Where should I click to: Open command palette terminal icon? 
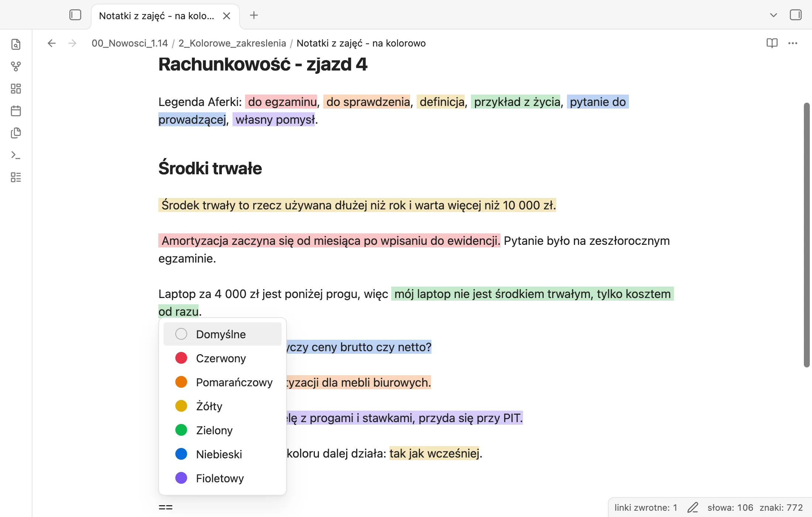coord(16,155)
